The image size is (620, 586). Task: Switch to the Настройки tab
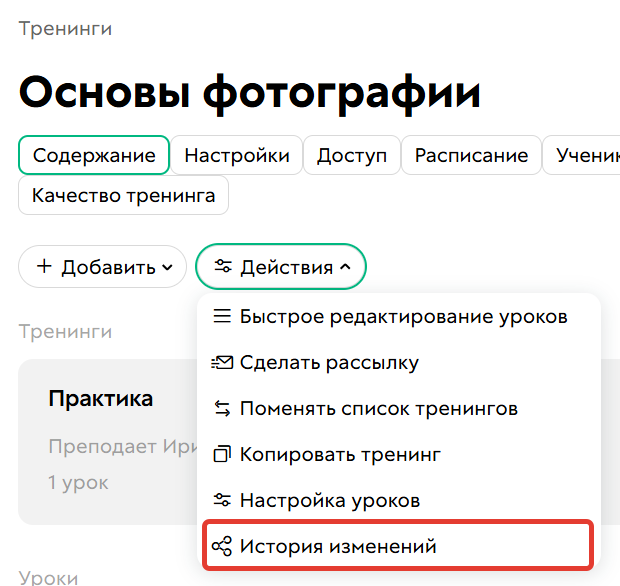tap(236, 155)
